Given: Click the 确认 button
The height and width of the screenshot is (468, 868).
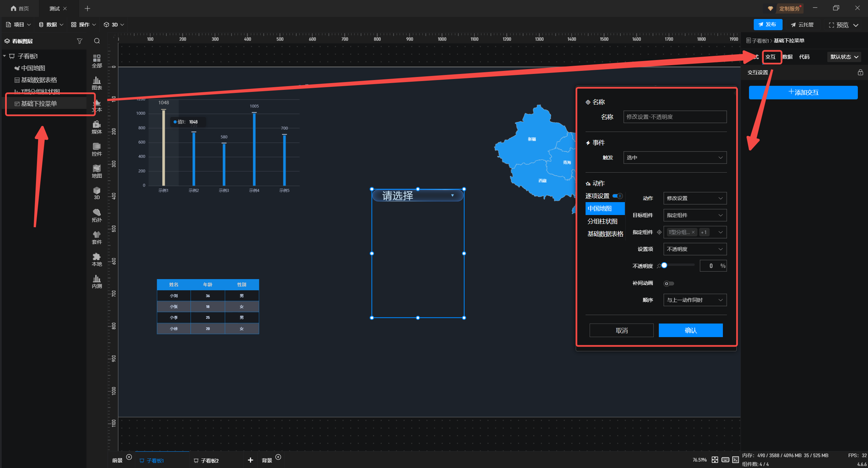Looking at the screenshot, I should click(690, 330).
